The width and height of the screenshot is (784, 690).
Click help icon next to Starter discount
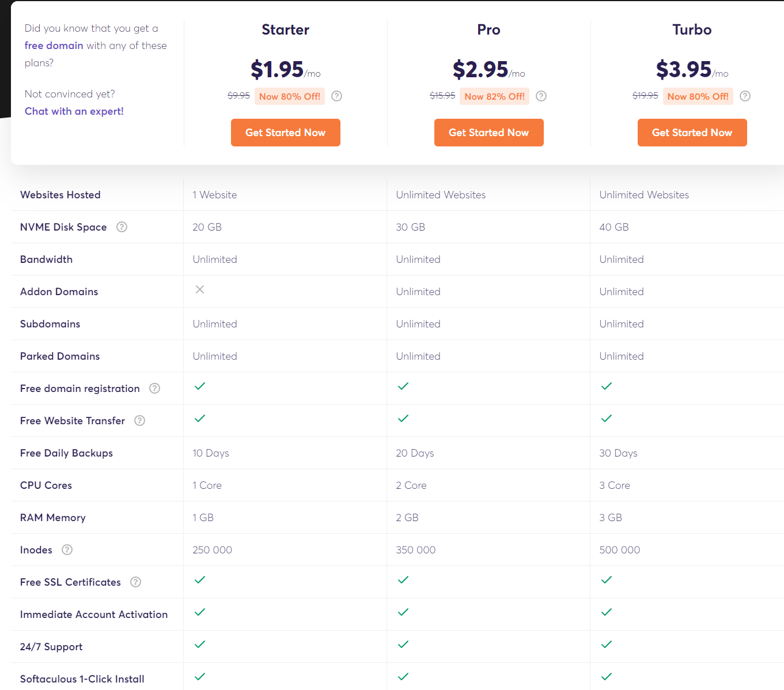(x=337, y=96)
